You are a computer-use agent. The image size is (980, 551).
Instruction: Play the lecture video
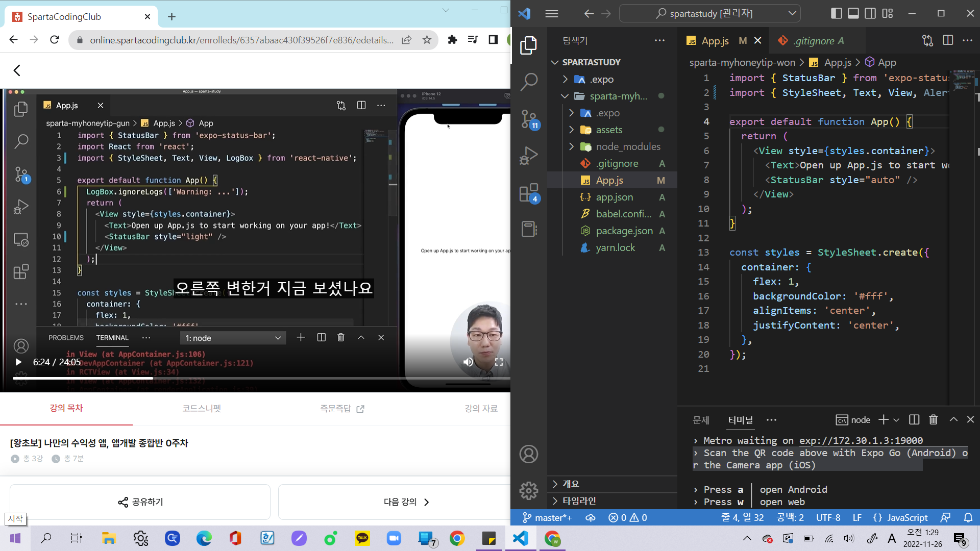pyautogui.click(x=19, y=362)
